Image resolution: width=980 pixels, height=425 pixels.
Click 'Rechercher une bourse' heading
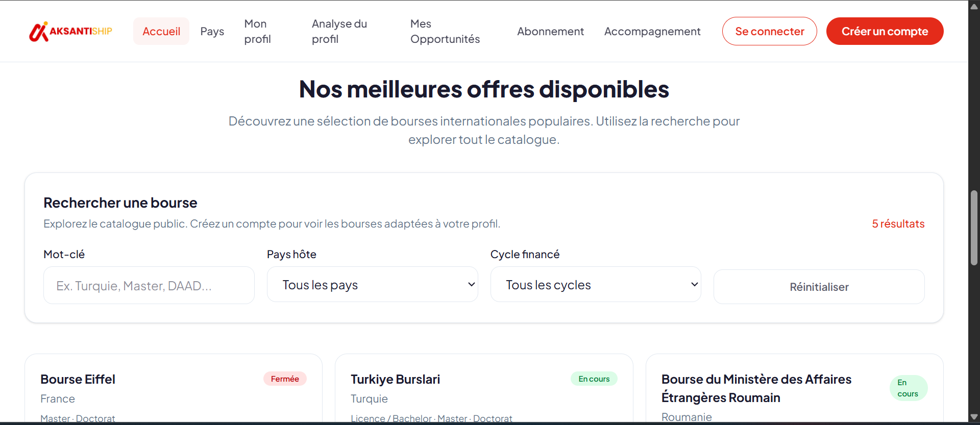coord(120,203)
